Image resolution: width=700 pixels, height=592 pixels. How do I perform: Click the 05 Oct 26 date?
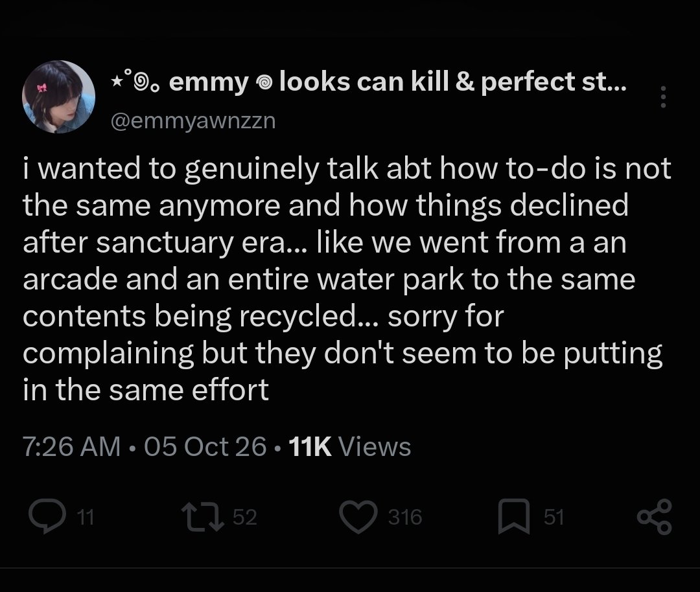(x=205, y=446)
